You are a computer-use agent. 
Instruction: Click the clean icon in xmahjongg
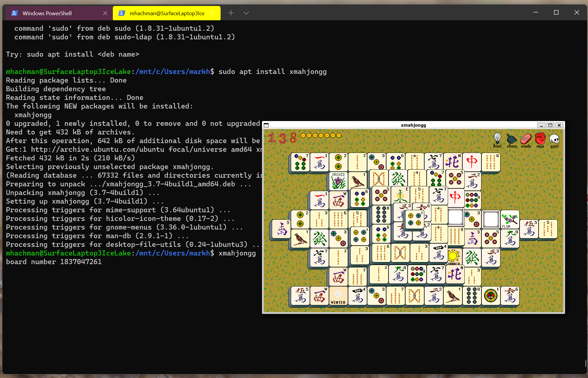pos(512,140)
